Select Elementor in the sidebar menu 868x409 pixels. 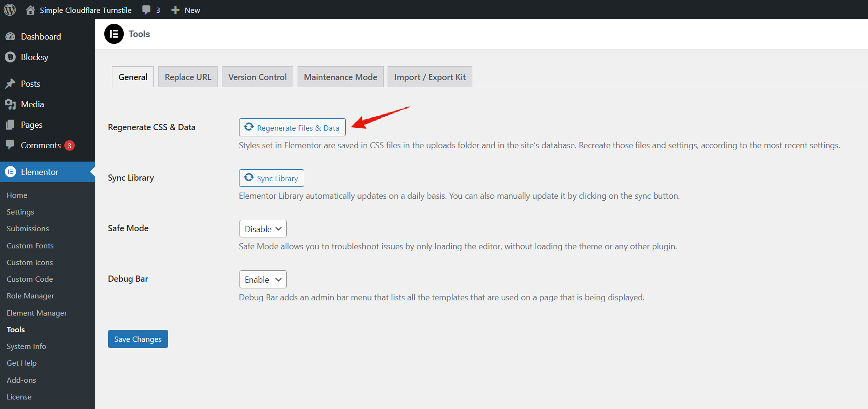pyautogui.click(x=47, y=172)
